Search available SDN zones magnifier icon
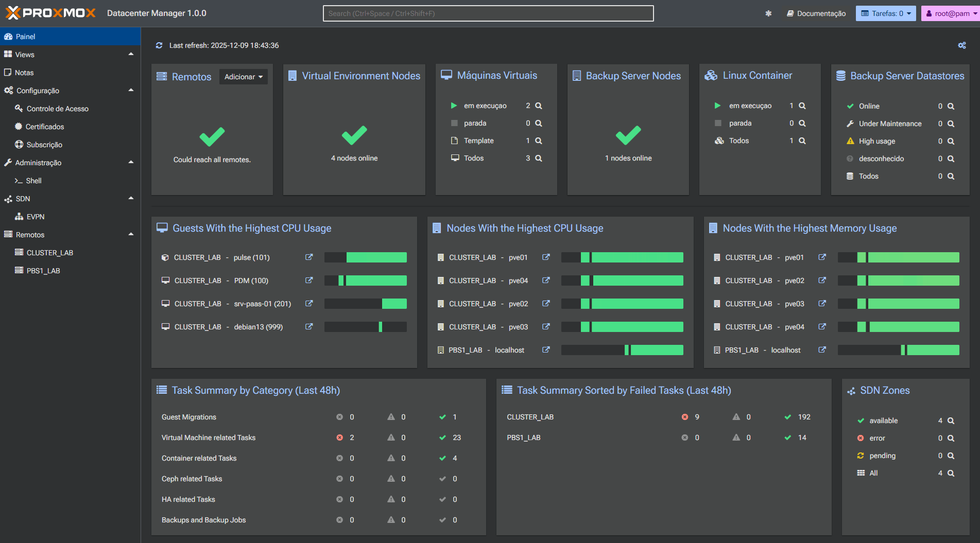This screenshot has width=980, height=543. [x=951, y=421]
